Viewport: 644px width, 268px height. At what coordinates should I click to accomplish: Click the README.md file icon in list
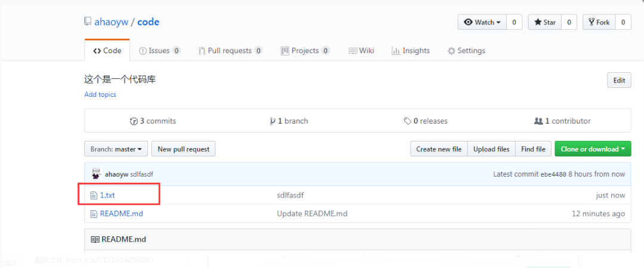coord(93,214)
